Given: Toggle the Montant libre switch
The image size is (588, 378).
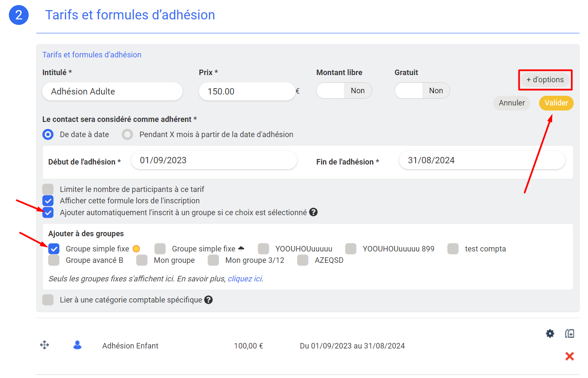Looking at the screenshot, I should click(344, 91).
